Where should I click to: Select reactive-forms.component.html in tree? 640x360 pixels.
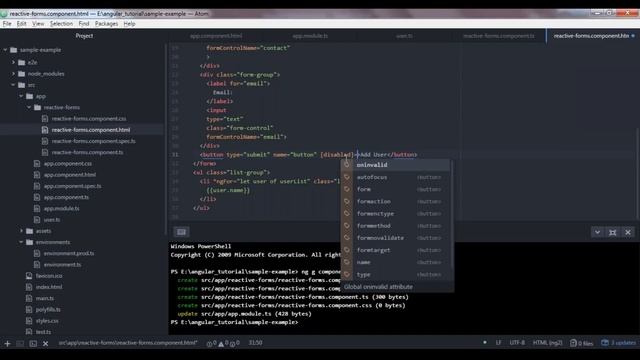coord(91,130)
